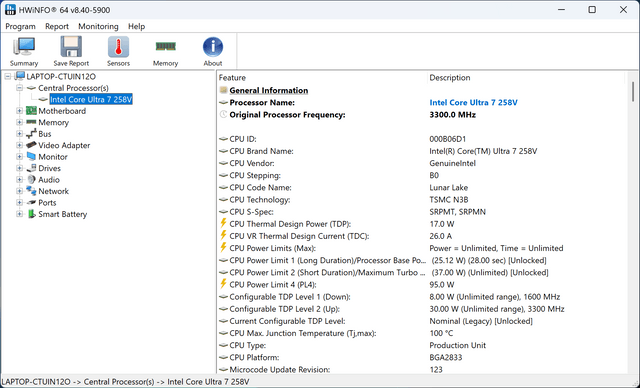Open the Help menu
640x388 pixels.
136,27
